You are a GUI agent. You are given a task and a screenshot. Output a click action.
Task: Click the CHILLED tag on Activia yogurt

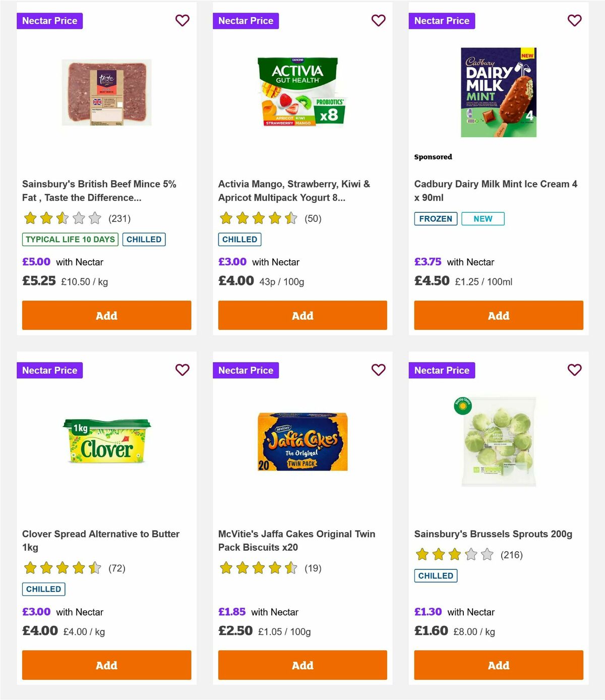(x=239, y=240)
